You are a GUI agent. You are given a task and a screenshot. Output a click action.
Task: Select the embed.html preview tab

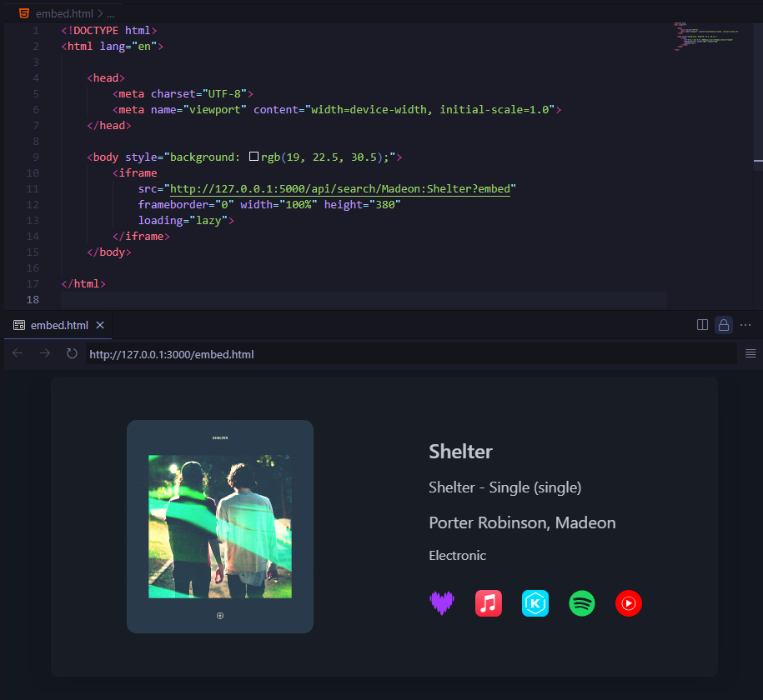click(x=58, y=325)
